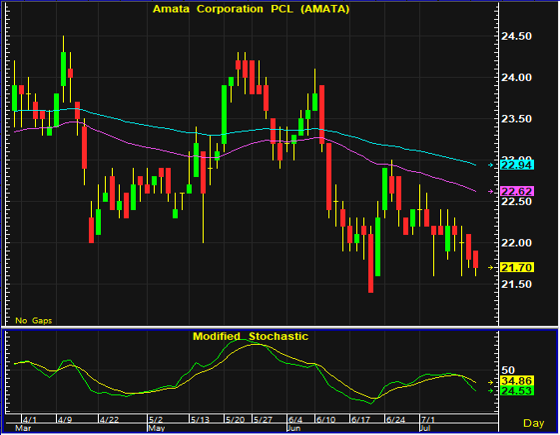This screenshot has width=560, height=435.
Task: Select the 6/4 date marker
Action: point(296,419)
